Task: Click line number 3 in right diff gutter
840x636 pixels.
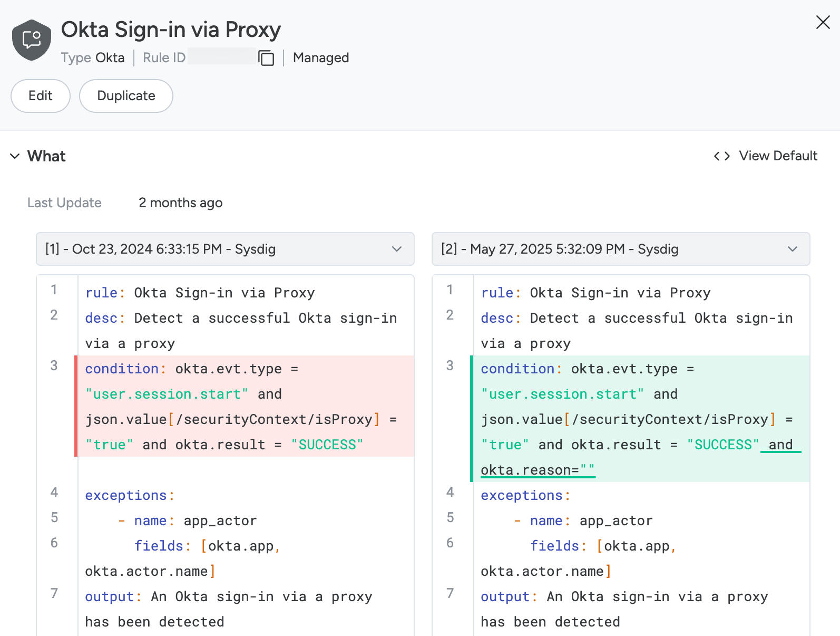Action: click(450, 365)
